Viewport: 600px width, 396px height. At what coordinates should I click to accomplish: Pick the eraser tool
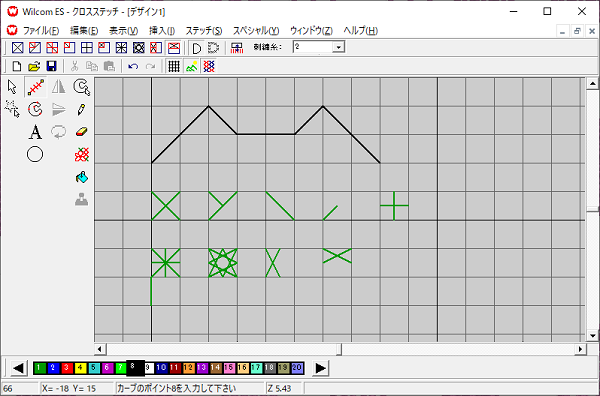82,132
